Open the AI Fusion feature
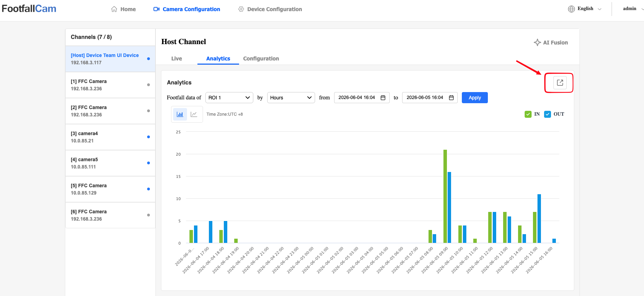The image size is (644, 296). (551, 42)
